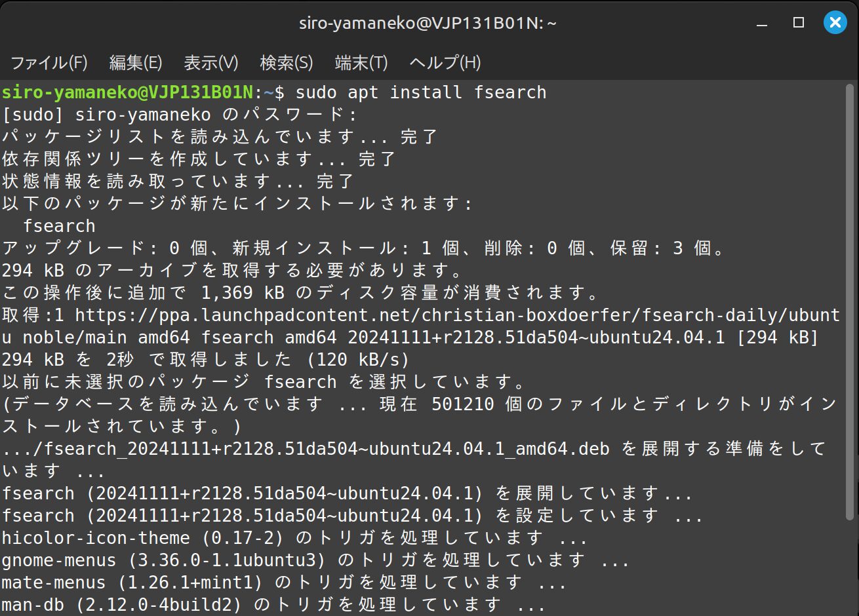Click the 'hicolor-icon-theme (0.17-2)' line
The width and height of the screenshot is (859, 616).
tap(294, 538)
